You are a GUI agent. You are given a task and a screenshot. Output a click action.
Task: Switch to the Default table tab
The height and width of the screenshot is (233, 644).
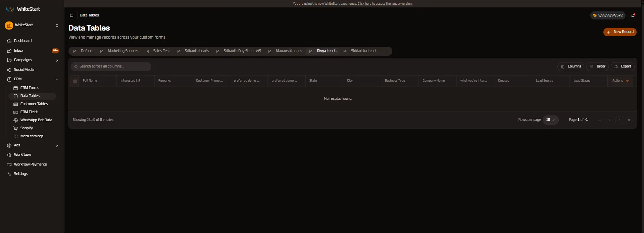83,51
